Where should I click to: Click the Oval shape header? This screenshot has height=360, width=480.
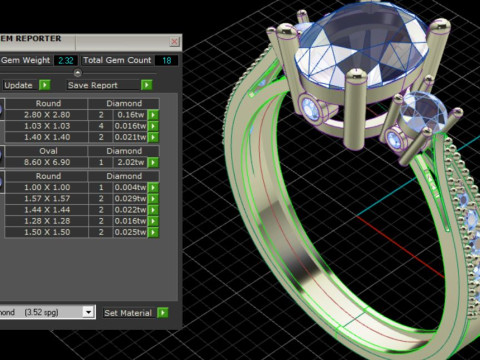click(x=47, y=151)
